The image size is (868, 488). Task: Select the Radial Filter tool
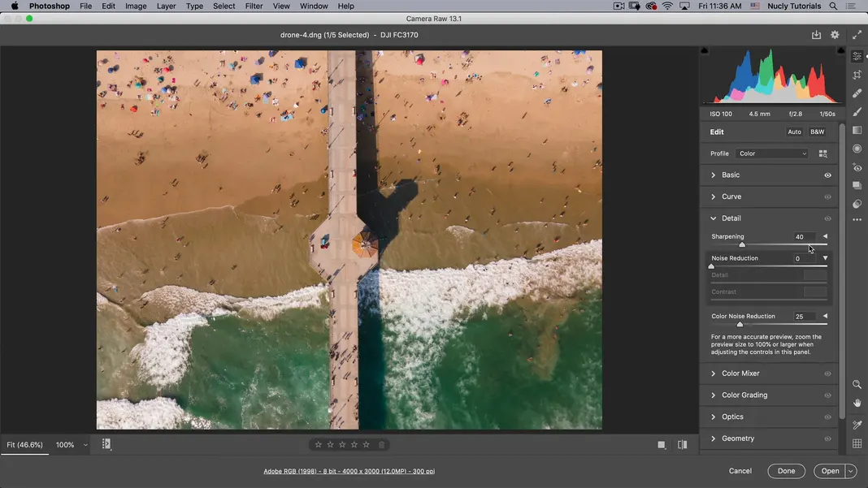tap(857, 149)
